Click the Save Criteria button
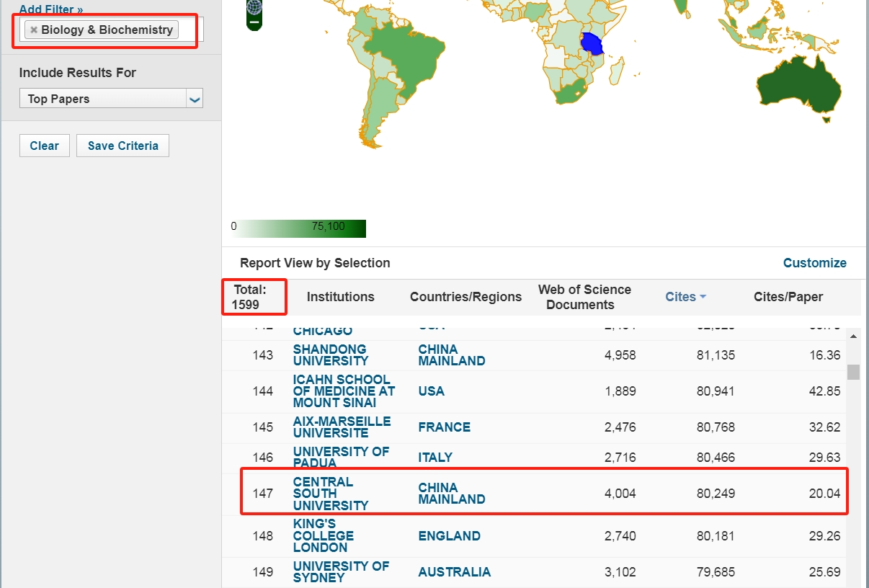The image size is (869, 588). pos(122,146)
